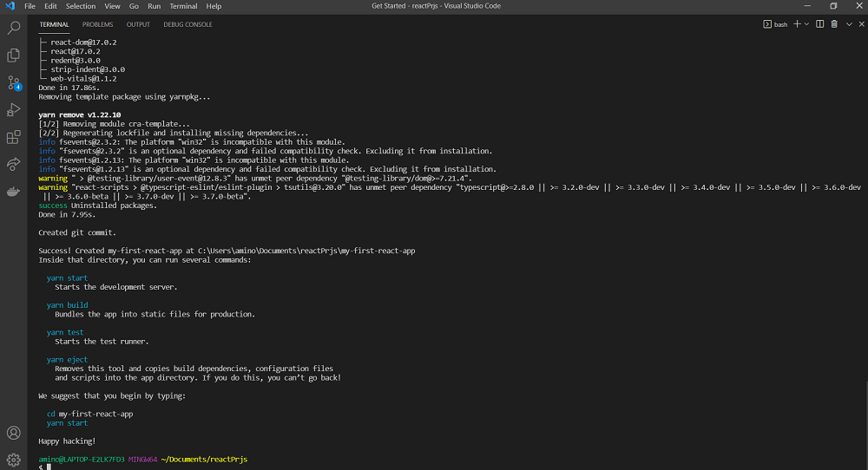Image resolution: width=868 pixels, height=470 pixels.
Task: Open the Help menu
Action: pos(214,6)
